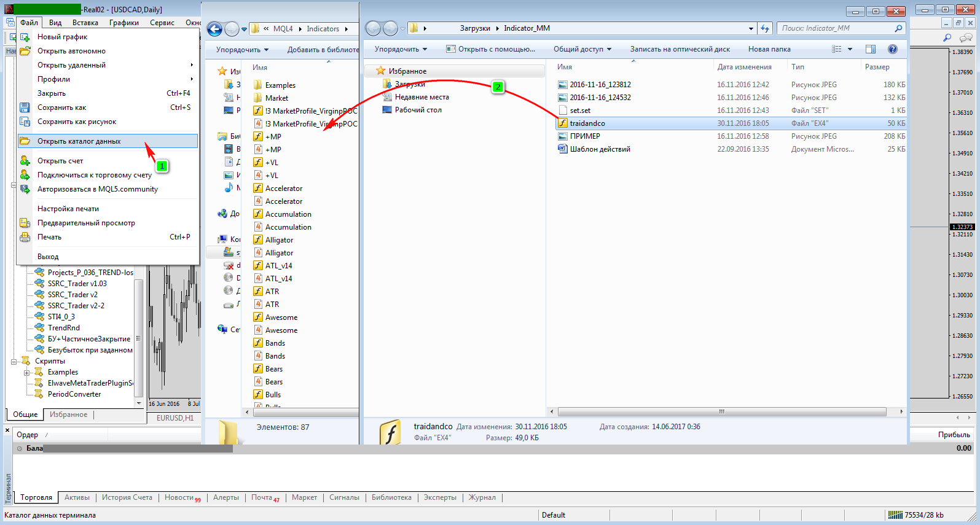Open the Explorer help question mark icon
Image resolution: width=980 pixels, height=525 pixels.
pos(893,49)
